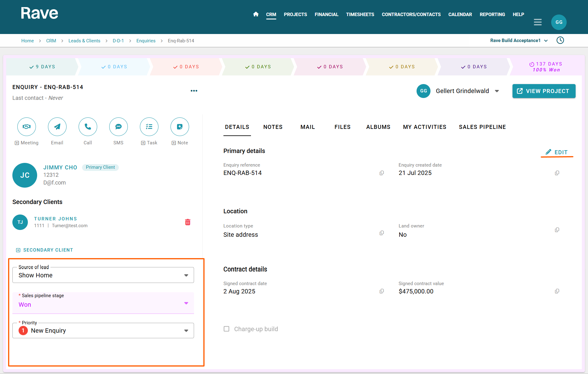Expand the Gellert Grindelwald assignee dropdown

pyautogui.click(x=497, y=91)
